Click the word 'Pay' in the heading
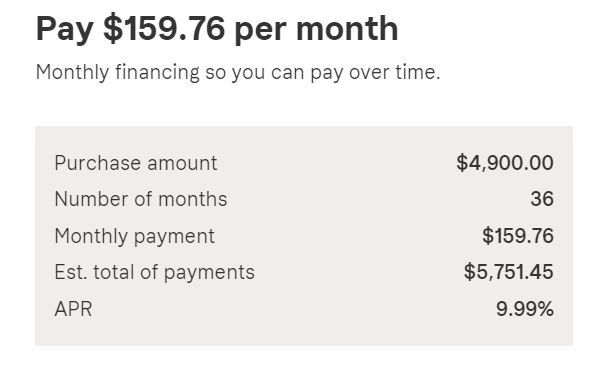This screenshot has height=372, width=606. point(65,30)
